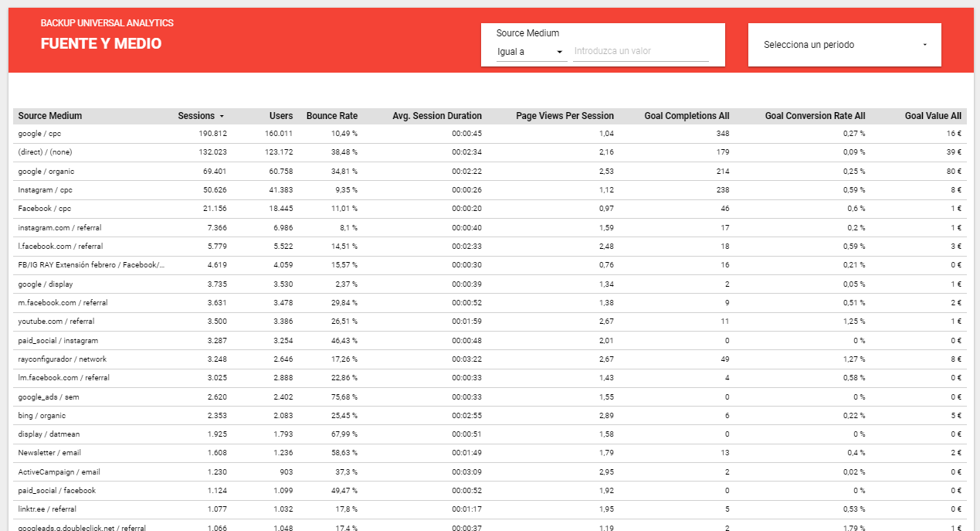Click the 'BACKUP UNIVERSAL ANALYTICS' heading
Image resolution: width=980 pixels, height=531 pixels.
click(107, 23)
